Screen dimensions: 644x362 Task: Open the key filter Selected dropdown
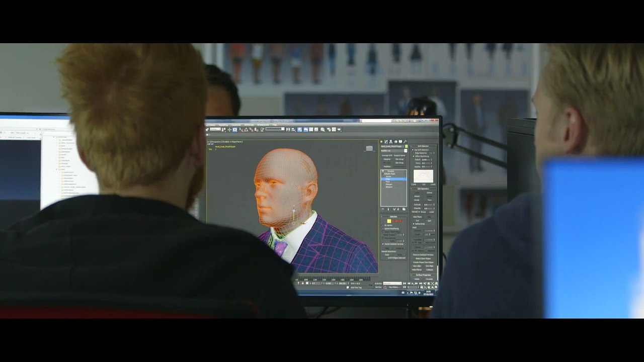[392, 284]
